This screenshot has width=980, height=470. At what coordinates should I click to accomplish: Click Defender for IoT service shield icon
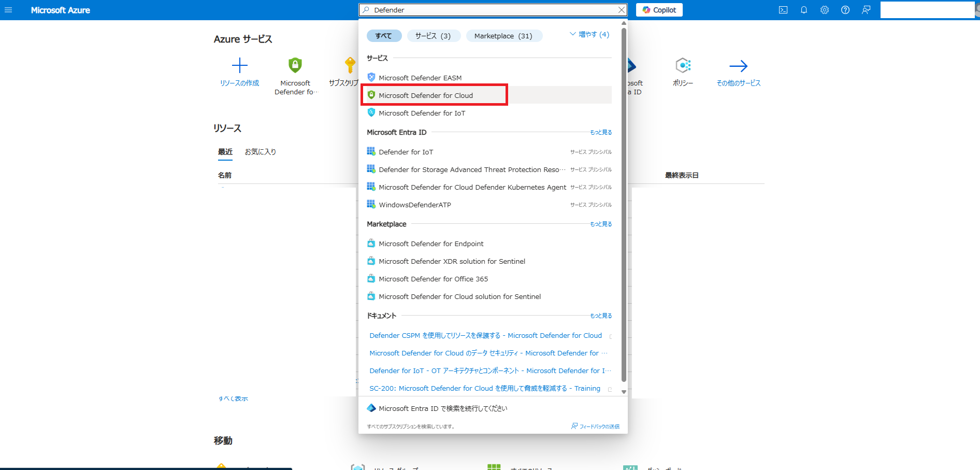[x=371, y=112]
